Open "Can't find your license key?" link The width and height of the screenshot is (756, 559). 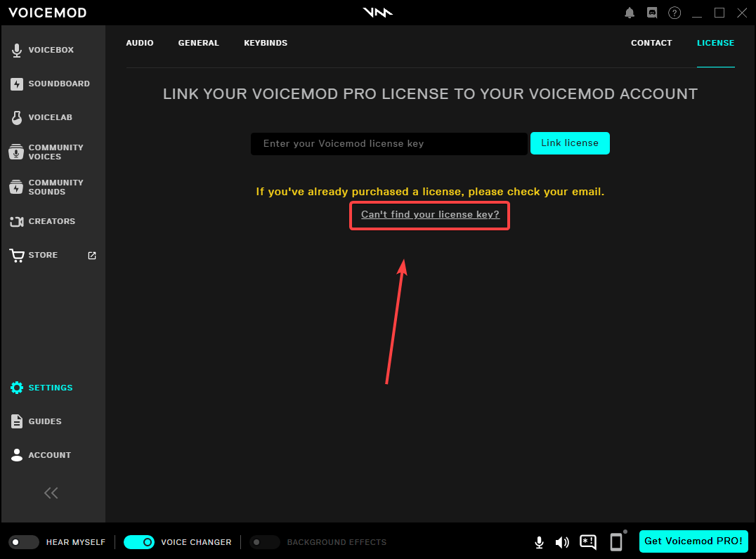430,214
